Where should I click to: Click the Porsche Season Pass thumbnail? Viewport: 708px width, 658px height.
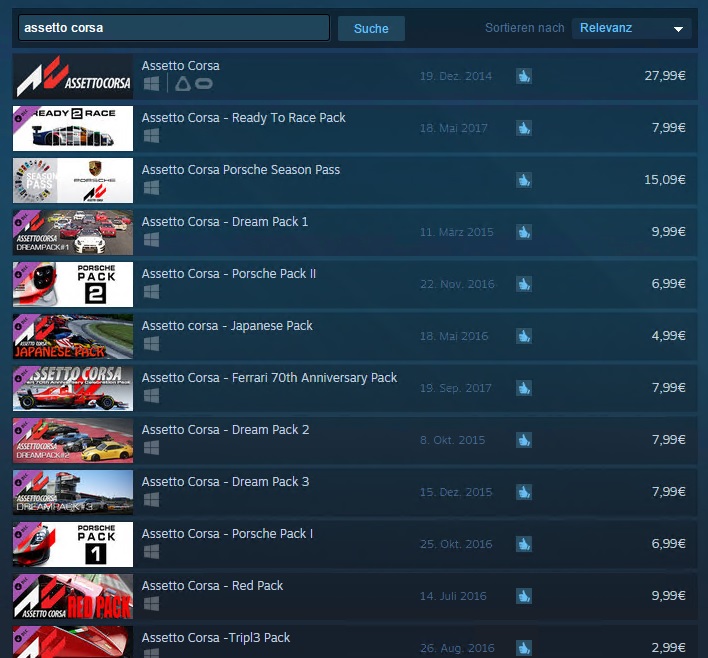73,180
